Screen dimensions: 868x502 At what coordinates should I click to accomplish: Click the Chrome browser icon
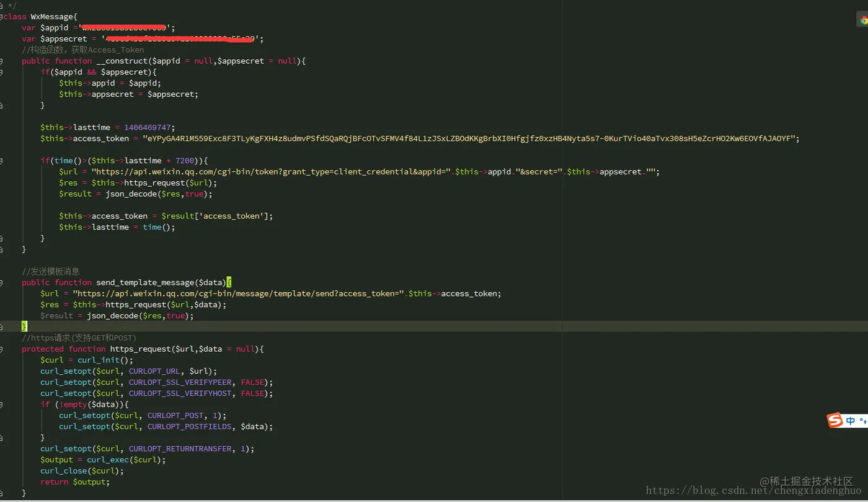click(864, 20)
